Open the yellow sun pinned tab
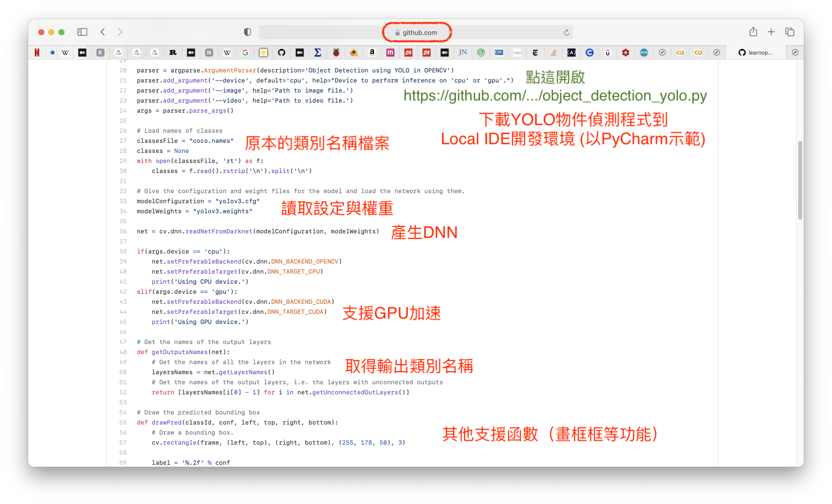The image size is (832, 504). point(263,52)
